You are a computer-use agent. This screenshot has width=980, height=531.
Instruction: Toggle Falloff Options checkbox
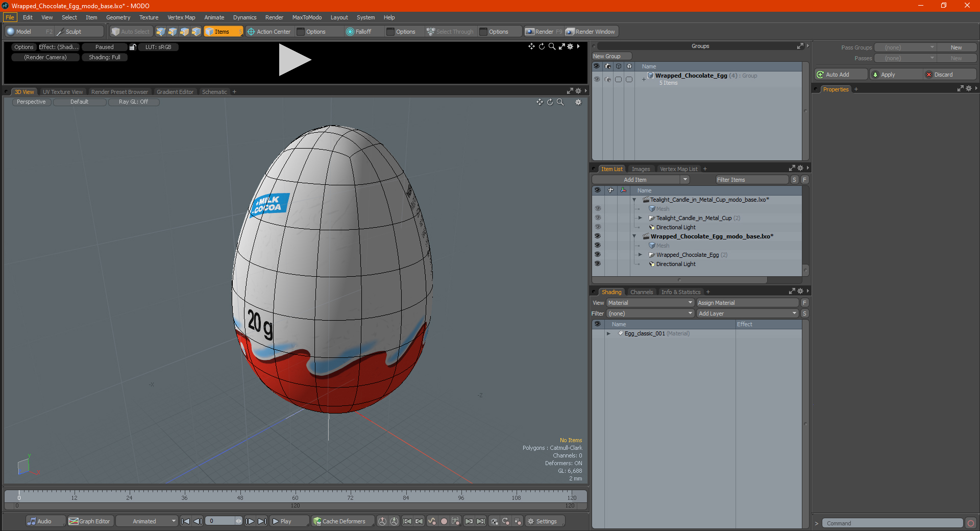coord(390,32)
